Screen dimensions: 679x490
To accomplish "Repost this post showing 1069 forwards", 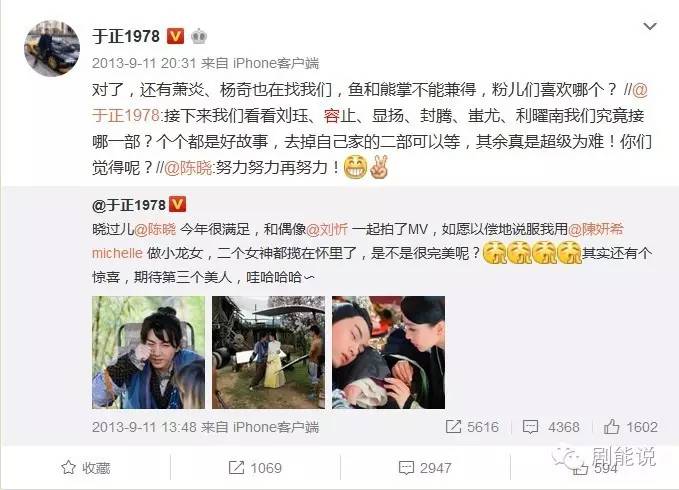I will coord(255,468).
